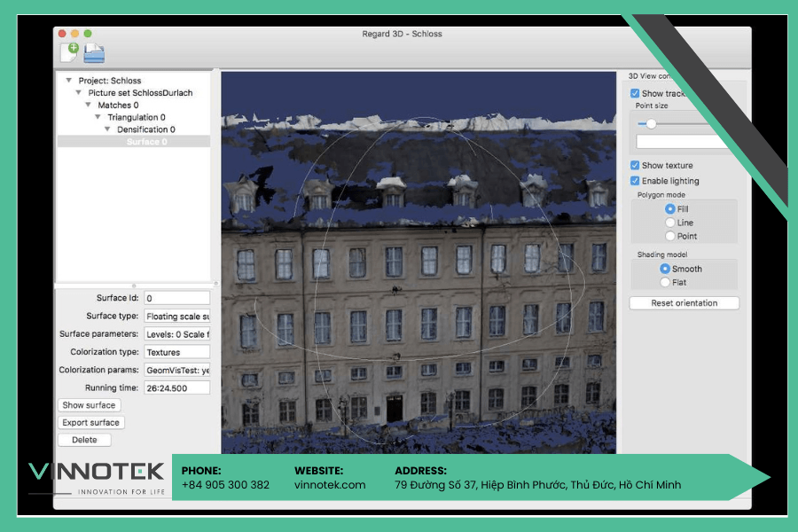Image resolution: width=798 pixels, height=532 pixels.
Task: Click the Colorization type field
Action: (177, 352)
